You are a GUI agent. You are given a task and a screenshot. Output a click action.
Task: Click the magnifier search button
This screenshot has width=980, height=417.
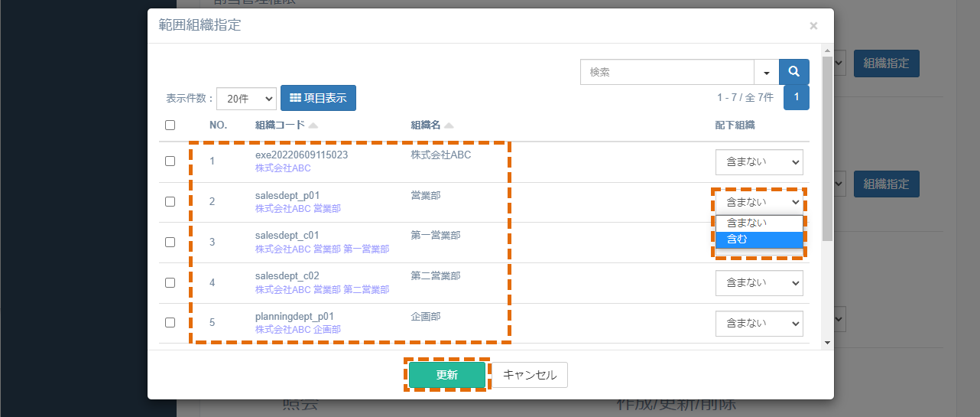[x=794, y=72]
